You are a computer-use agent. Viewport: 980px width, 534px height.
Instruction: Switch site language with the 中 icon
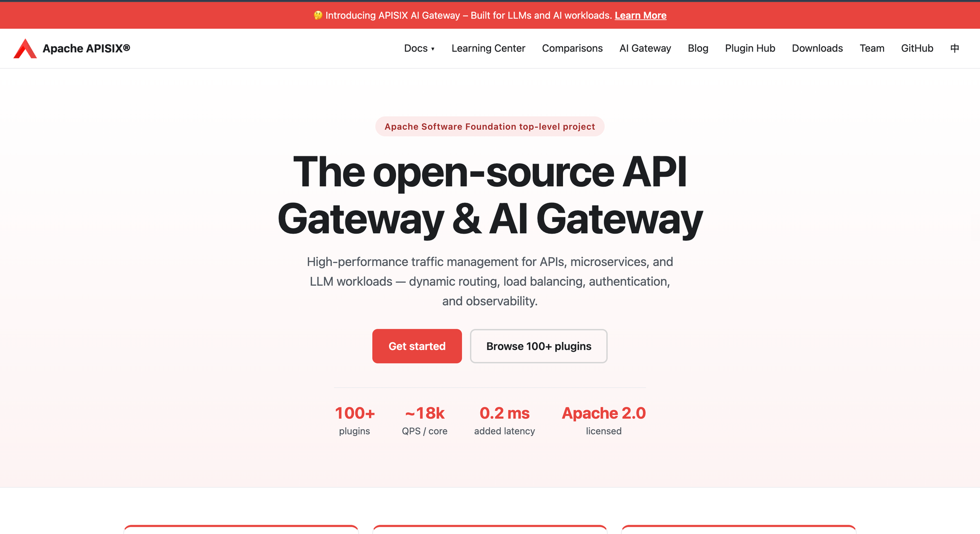point(955,48)
